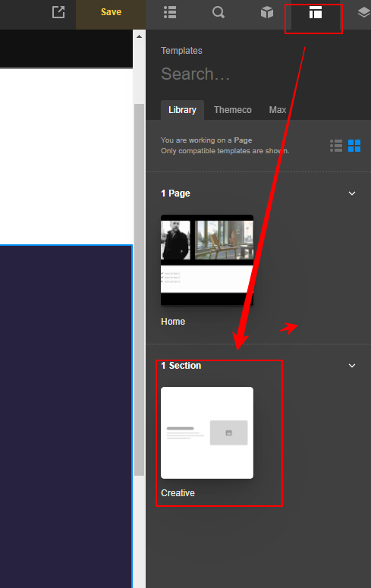The height and width of the screenshot is (588, 371).
Task: Click the preview scrollbar up arrow
Action: click(139, 36)
